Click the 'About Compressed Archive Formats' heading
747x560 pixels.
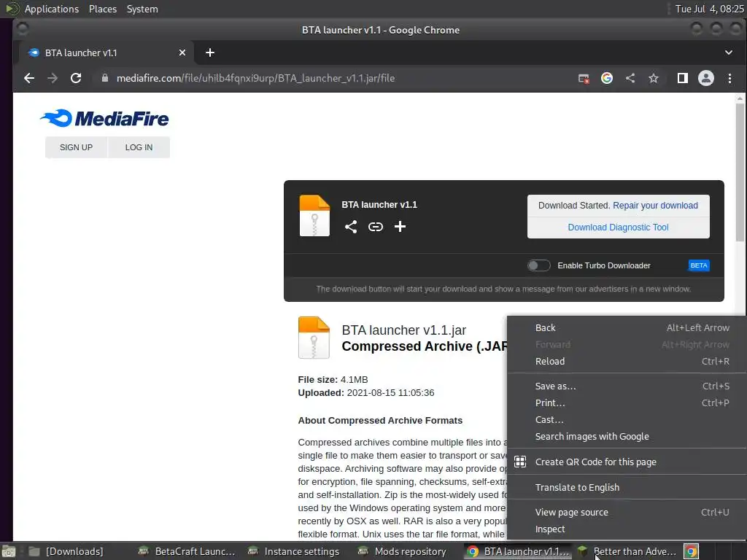[x=380, y=421]
